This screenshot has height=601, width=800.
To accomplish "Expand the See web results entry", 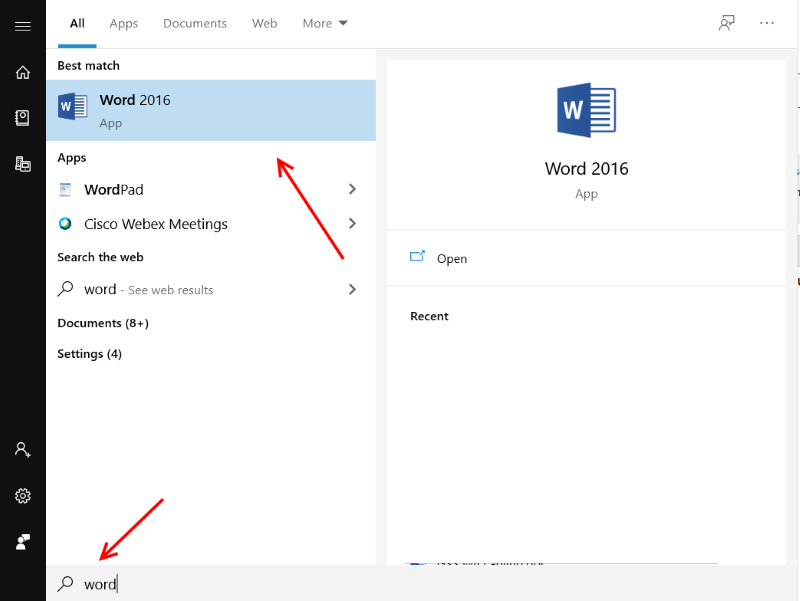I will (352, 289).
